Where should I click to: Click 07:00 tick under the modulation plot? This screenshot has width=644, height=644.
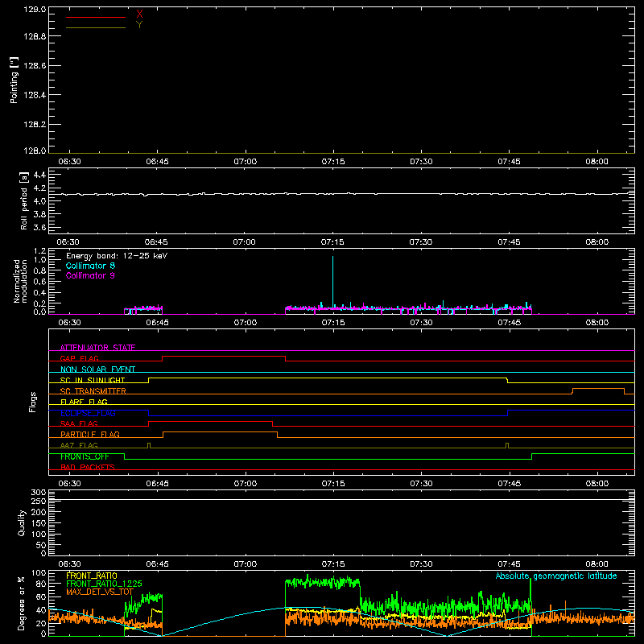click(246, 323)
